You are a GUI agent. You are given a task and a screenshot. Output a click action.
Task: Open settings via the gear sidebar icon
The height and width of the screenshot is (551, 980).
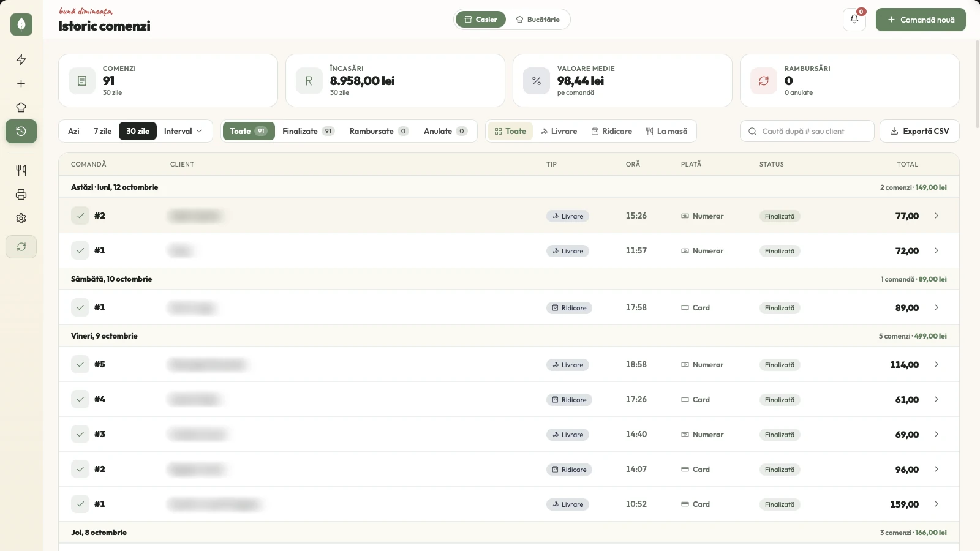(x=21, y=218)
